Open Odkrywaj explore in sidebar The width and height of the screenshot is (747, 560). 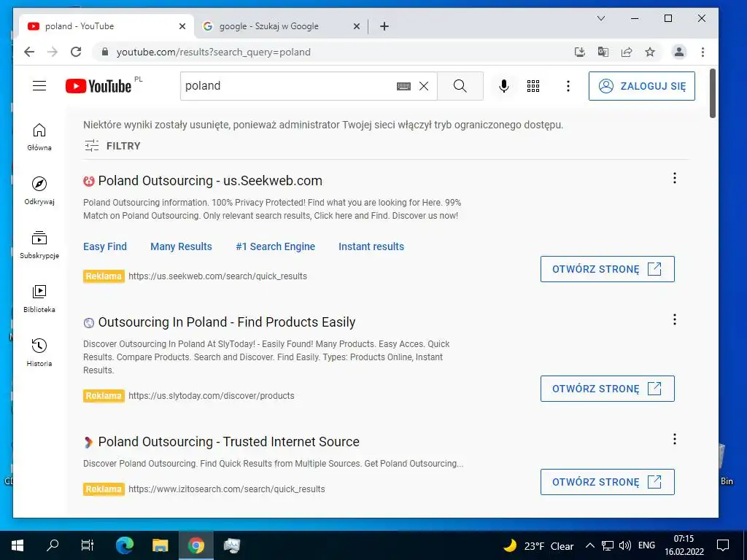[39, 191]
